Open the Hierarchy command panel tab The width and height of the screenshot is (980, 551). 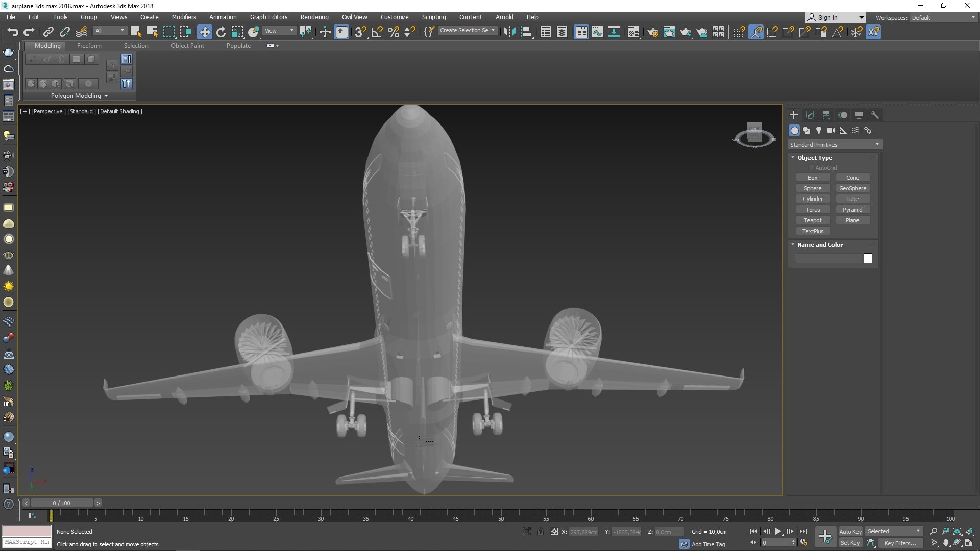pyautogui.click(x=826, y=115)
